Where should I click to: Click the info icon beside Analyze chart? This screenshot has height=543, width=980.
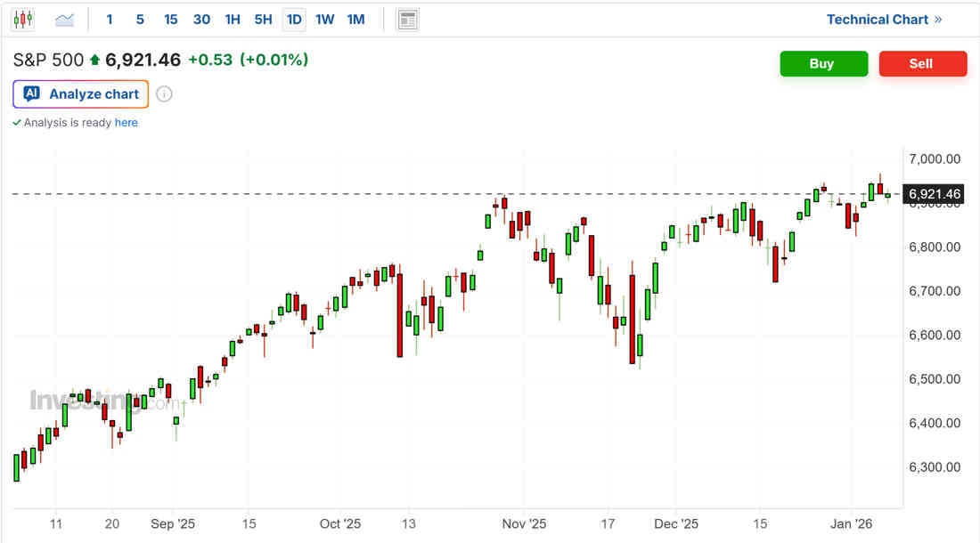pos(164,94)
